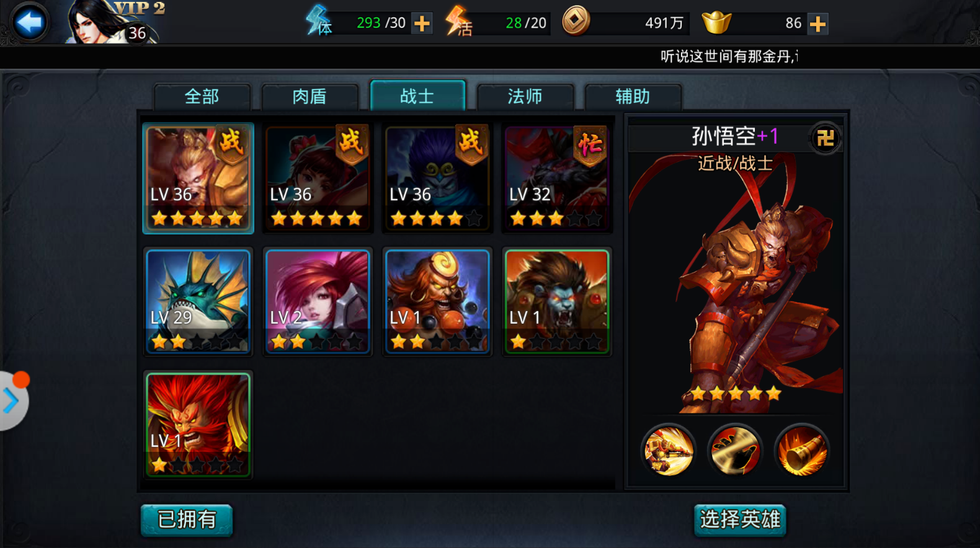This screenshot has width=980, height=548.
Task: View Sun Wukong's first golden staff skill icon
Action: pyautogui.click(x=669, y=451)
